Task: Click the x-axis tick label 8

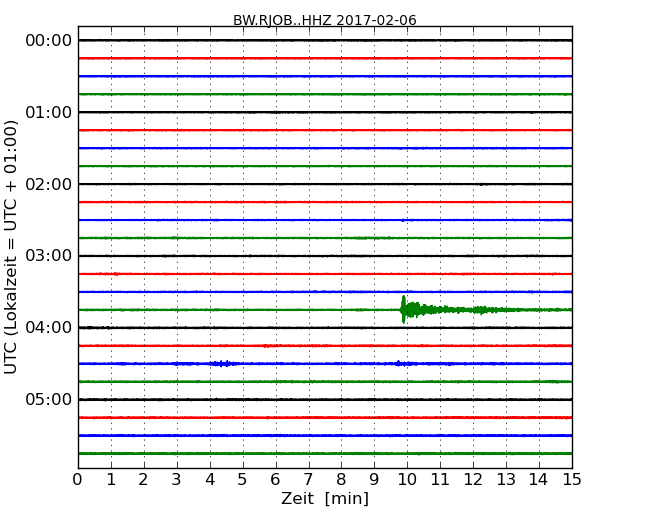Action: tap(341, 480)
